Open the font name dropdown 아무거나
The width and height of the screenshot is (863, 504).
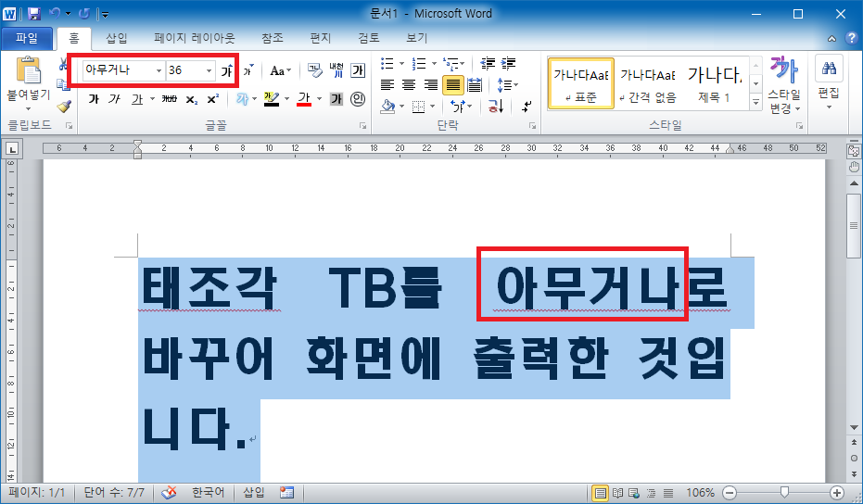point(123,69)
